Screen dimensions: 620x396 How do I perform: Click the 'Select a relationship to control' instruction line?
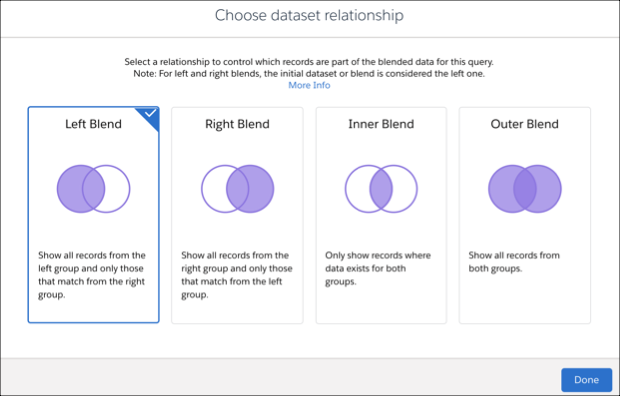309,62
